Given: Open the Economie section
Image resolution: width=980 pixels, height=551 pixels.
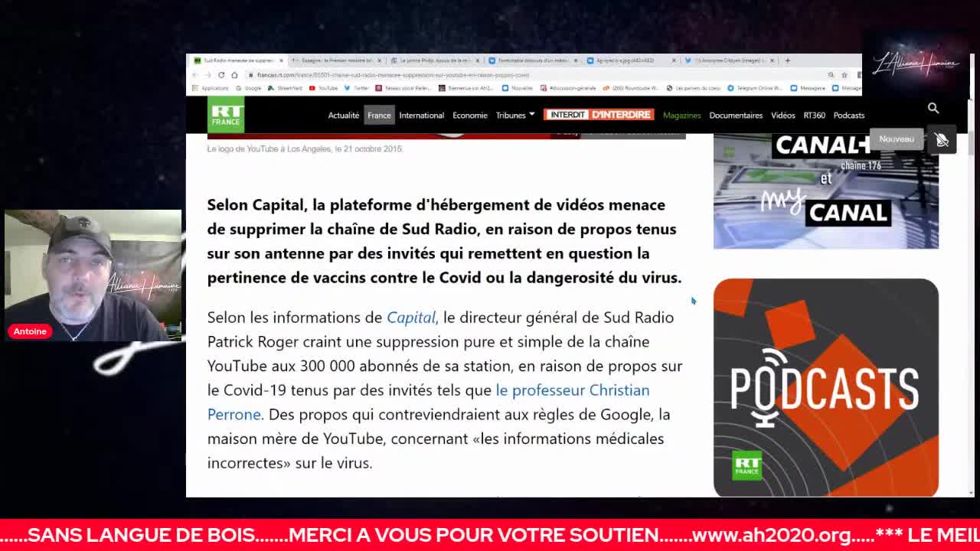Looking at the screenshot, I should [470, 116].
